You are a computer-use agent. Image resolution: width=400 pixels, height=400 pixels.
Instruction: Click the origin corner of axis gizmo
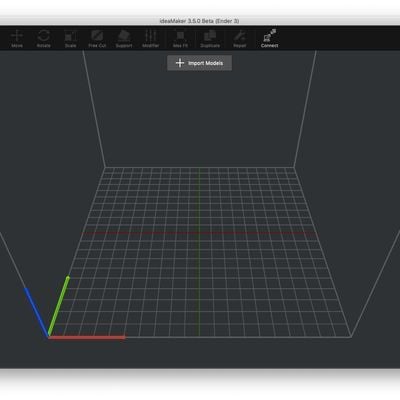click(49, 337)
